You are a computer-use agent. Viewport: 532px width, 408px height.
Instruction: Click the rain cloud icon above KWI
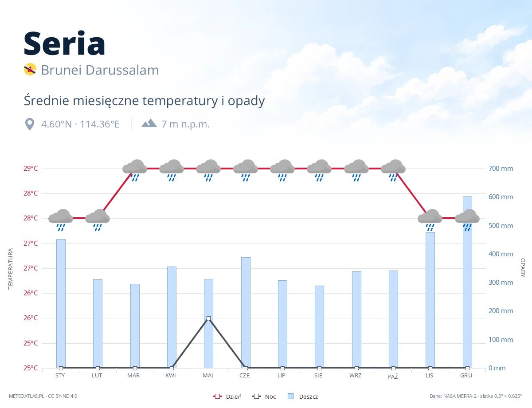(172, 170)
